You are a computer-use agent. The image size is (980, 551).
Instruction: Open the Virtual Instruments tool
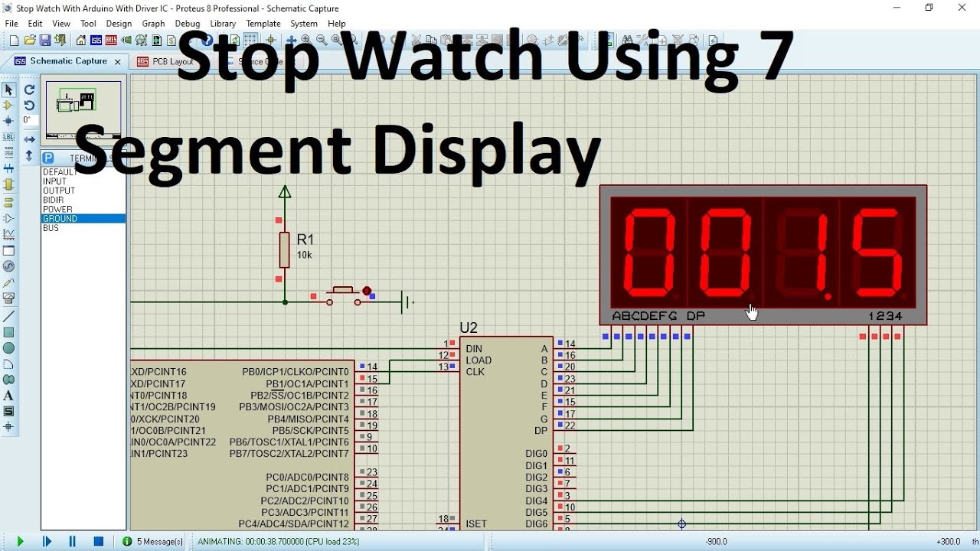coord(8,298)
